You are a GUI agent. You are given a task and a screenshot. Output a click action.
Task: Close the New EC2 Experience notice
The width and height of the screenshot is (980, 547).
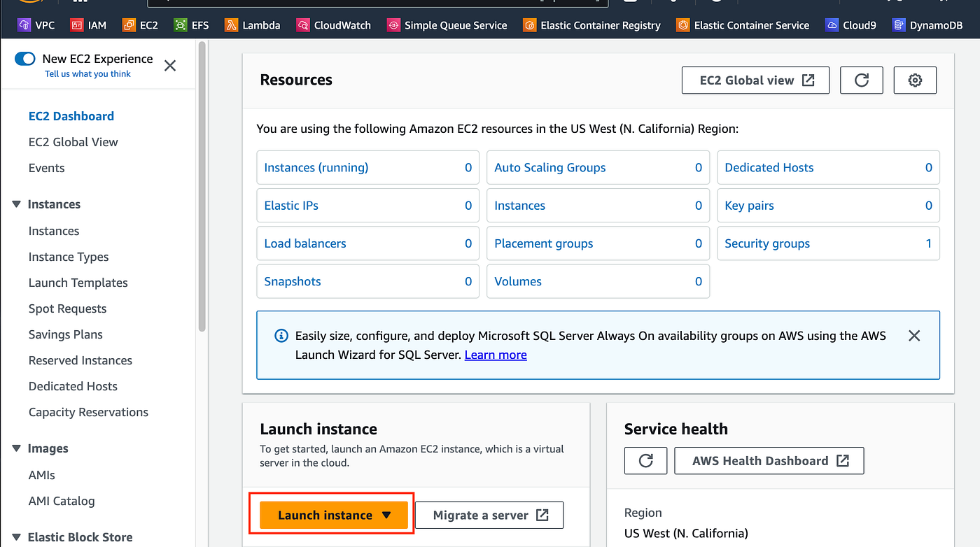click(x=169, y=66)
